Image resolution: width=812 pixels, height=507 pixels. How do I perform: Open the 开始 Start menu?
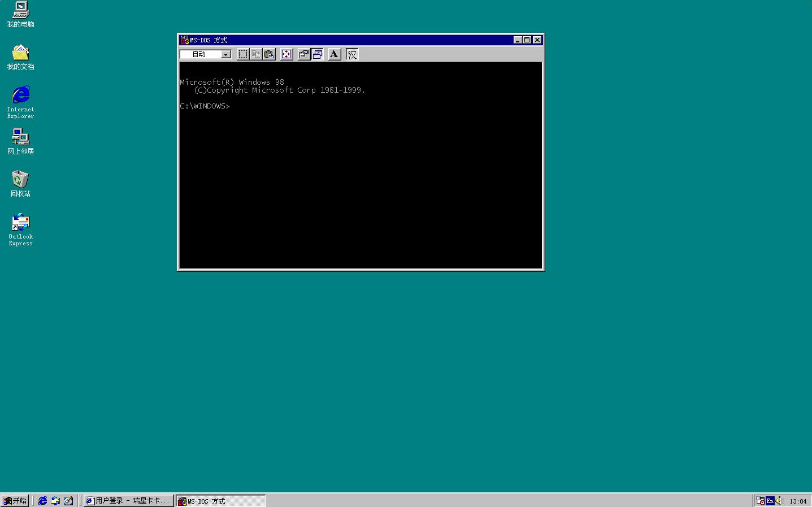(15, 501)
